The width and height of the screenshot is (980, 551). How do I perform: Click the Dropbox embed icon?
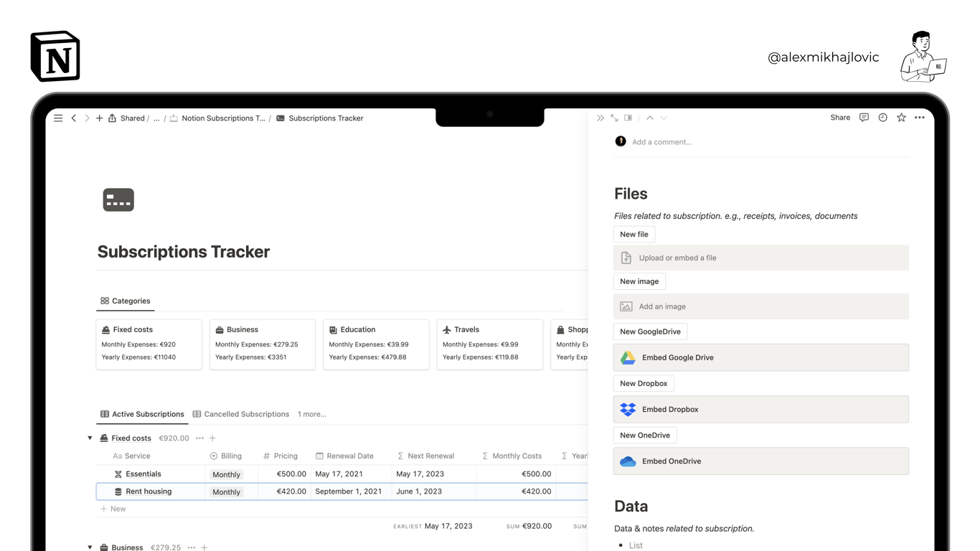coord(628,409)
